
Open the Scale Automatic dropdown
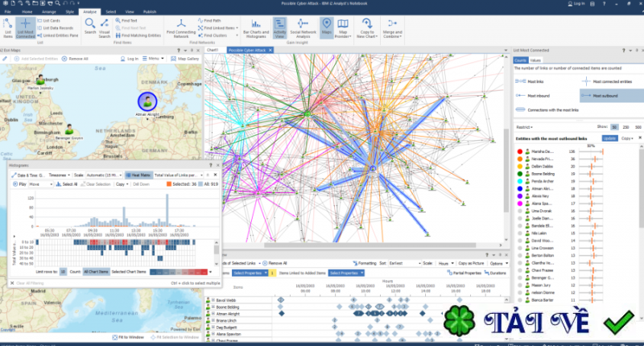pyautogui.click(x=104, y=175)
